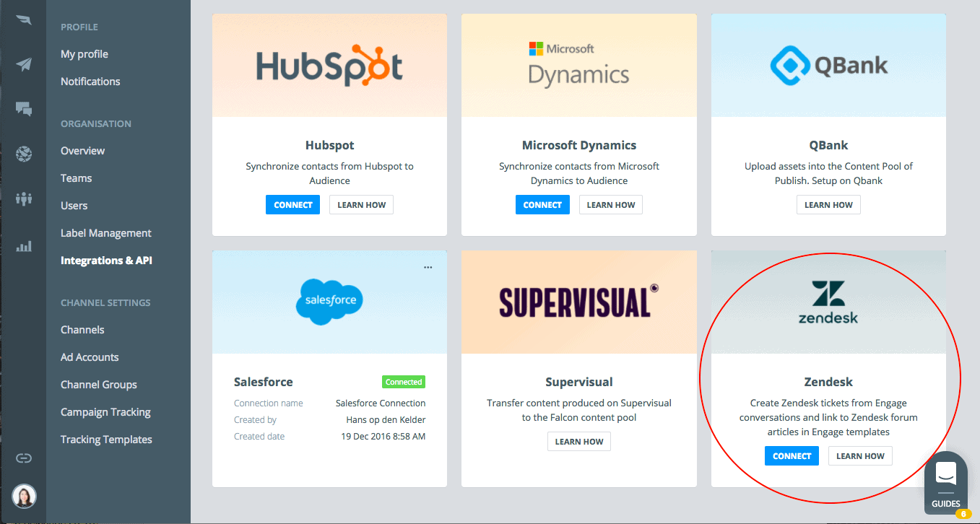This screenshot has width=980, height=524.
Task: Click the Hubspot card title
Action: tap(330, 145)
